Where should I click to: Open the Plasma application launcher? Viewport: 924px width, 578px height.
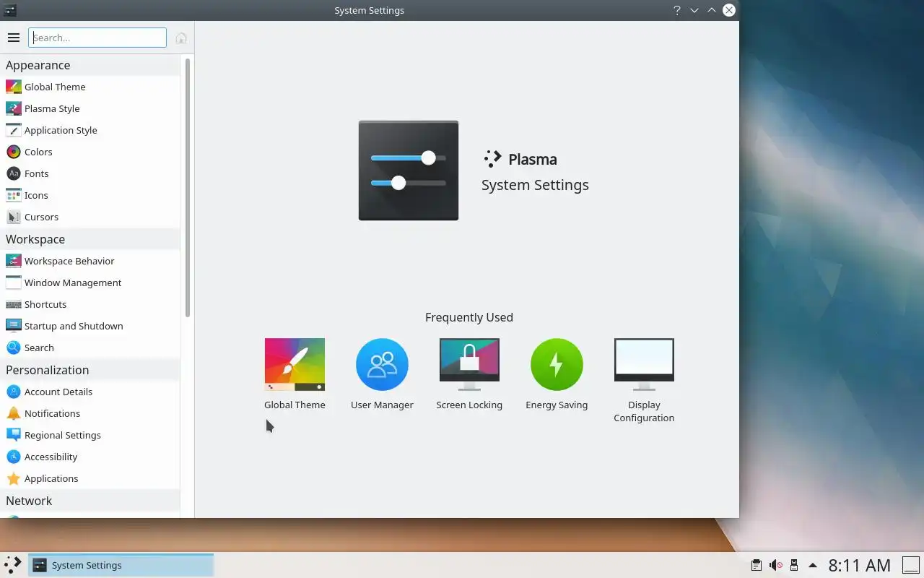click(x=13, y=565)
